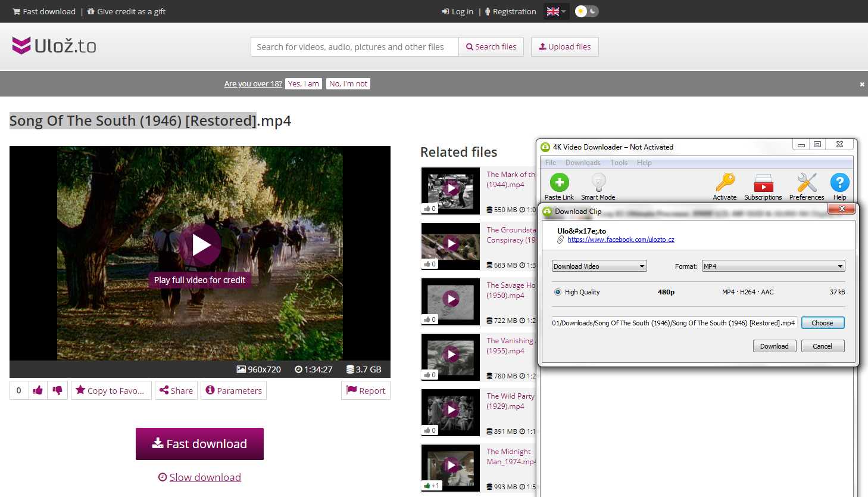Click the Report flag button
Image resolution: width=868 pixels, height=497 pixels.
pyautogui.click(x=366, y=390)
